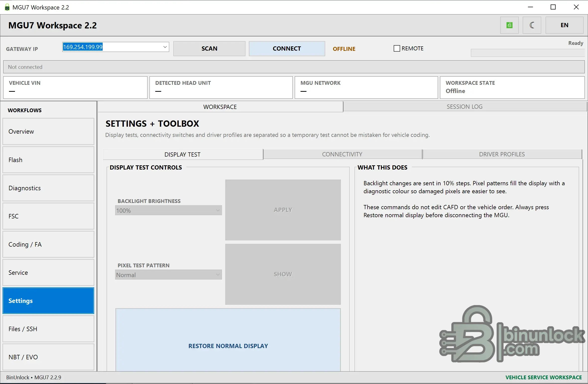The image size is (588, 384).
Task: Select the WORKSPACE tab
Action: (220, 107)
